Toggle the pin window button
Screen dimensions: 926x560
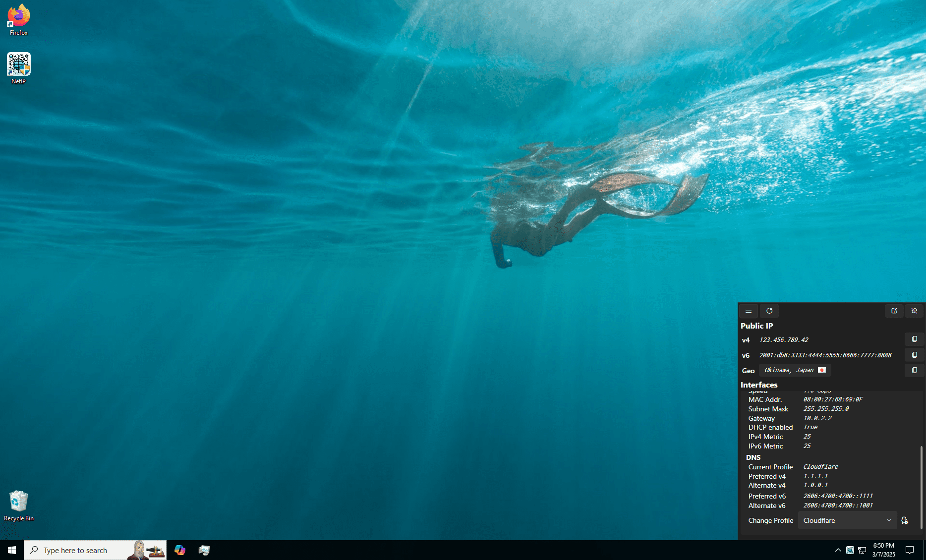click(x=914, y=311)
